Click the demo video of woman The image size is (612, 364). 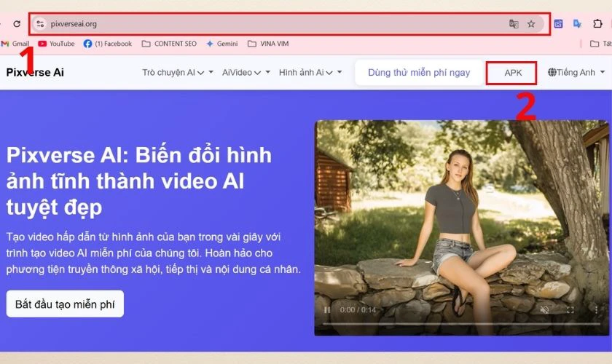(461, 227)
